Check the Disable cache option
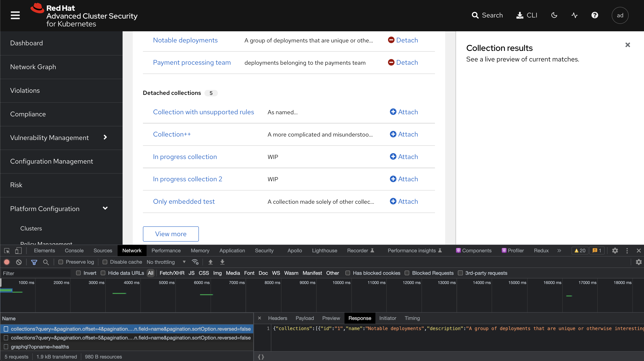 [x=105, y=262]
